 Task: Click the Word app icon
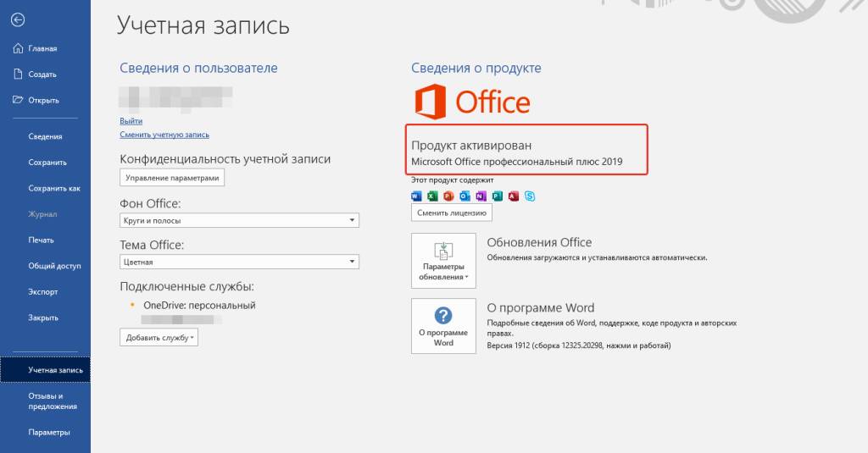[x=416, y=196]
